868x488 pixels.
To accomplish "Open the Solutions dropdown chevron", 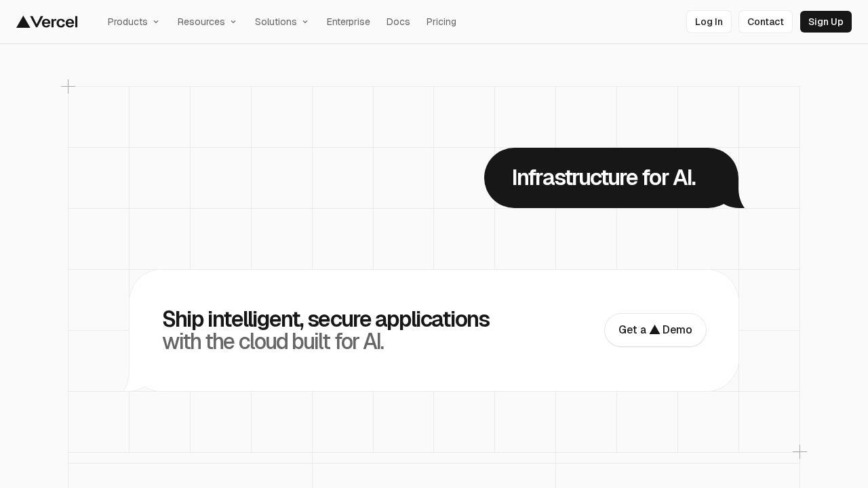I will pos(305,22).
